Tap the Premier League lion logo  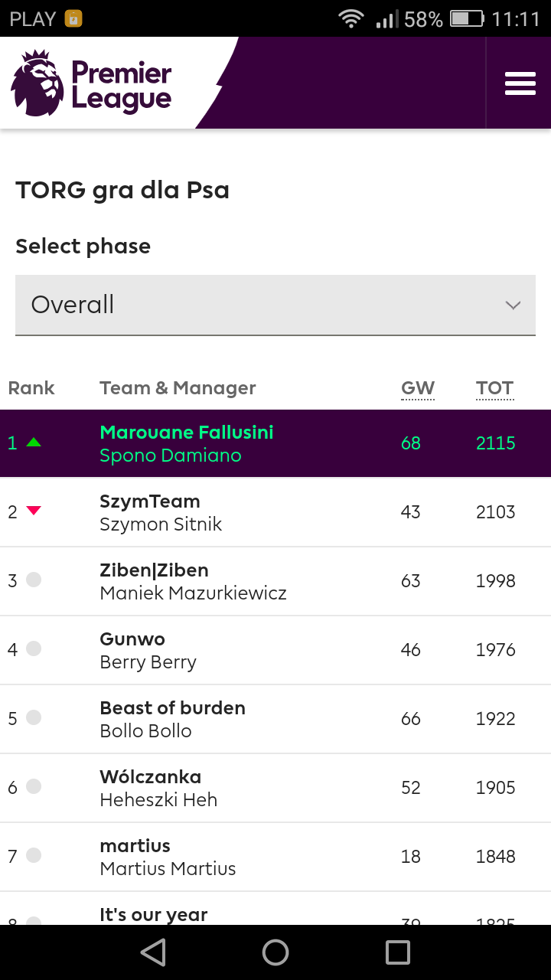point(37,83)
